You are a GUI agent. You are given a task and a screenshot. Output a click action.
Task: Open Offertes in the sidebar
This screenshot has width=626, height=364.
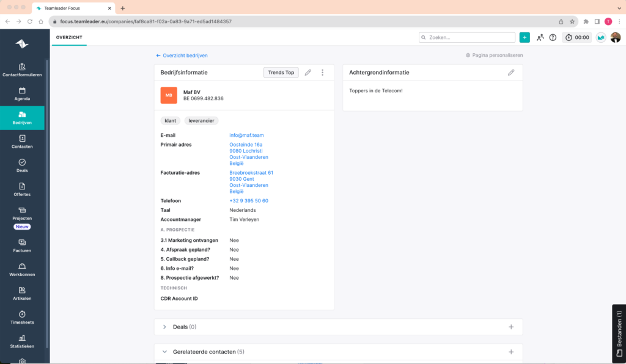tap(22, 189)
